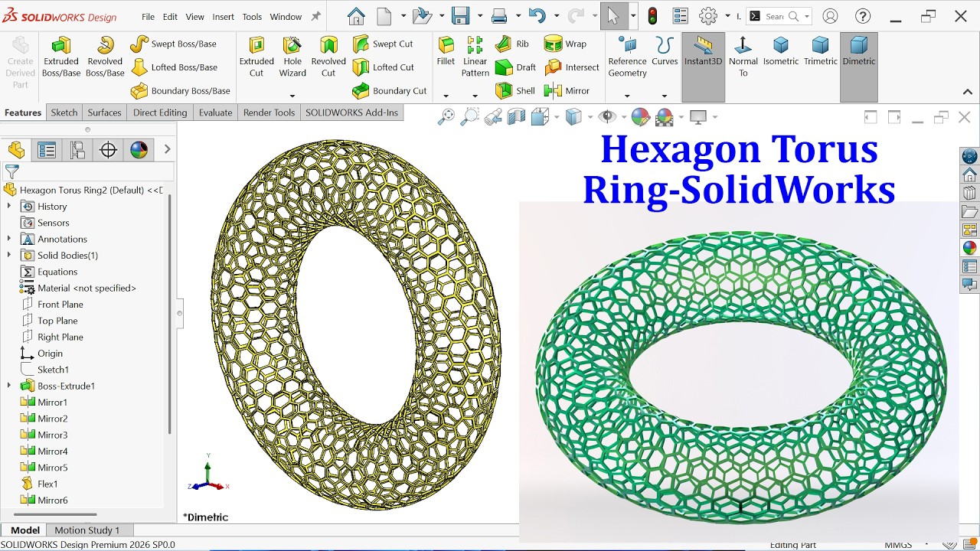
Task: Switch to the Surfaces tab
Action: click(104, 112)
